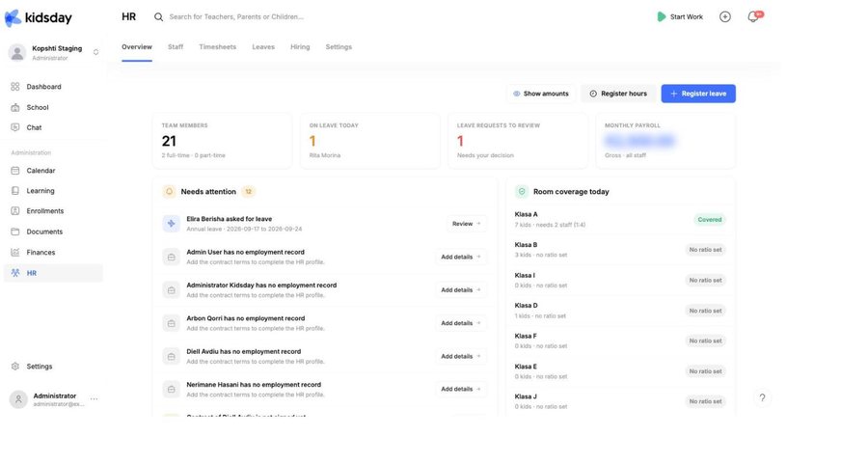Focus the search for Teachers, Parents field

click(x=236, y=17)
